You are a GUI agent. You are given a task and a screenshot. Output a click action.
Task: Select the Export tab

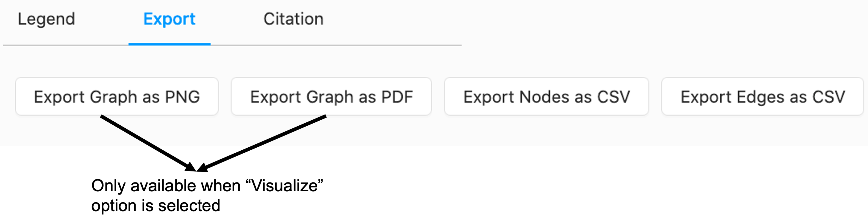(x=169, y=19)
